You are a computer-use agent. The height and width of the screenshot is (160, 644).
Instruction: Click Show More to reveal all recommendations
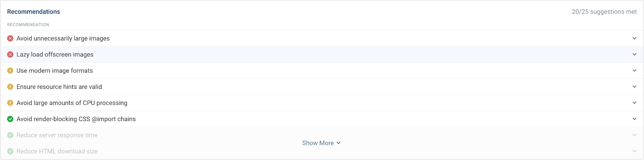click(x=322, y=143)
